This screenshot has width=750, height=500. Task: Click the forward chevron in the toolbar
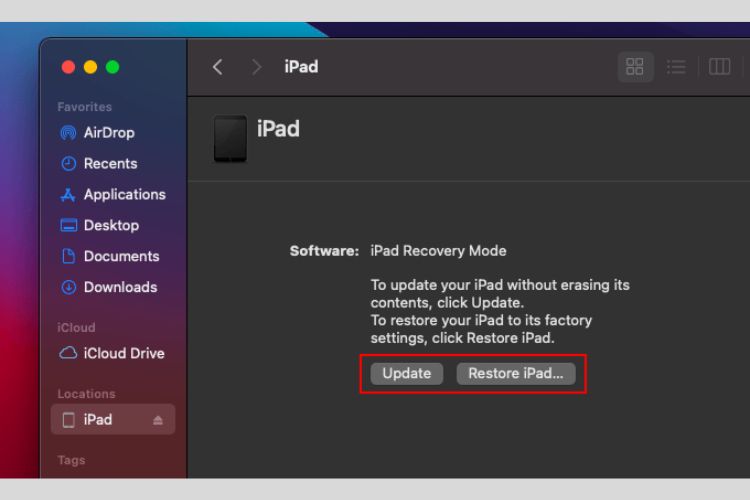point(256,67)
